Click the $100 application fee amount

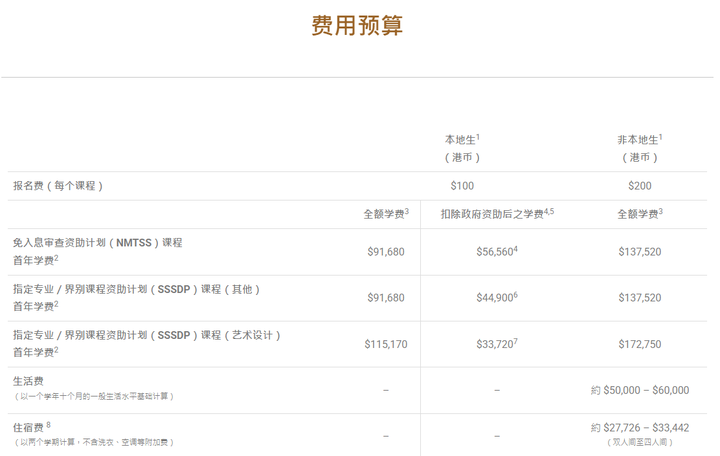point(462,186)
